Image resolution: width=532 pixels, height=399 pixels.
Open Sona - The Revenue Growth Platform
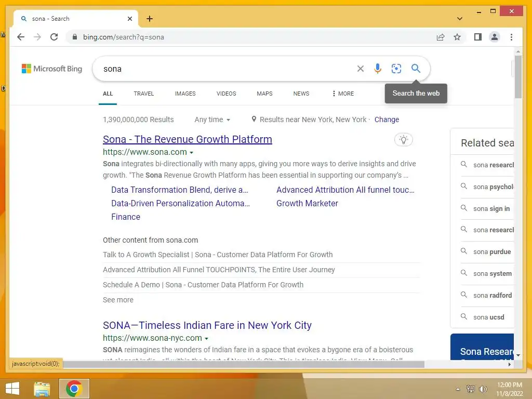pos(187,139)
